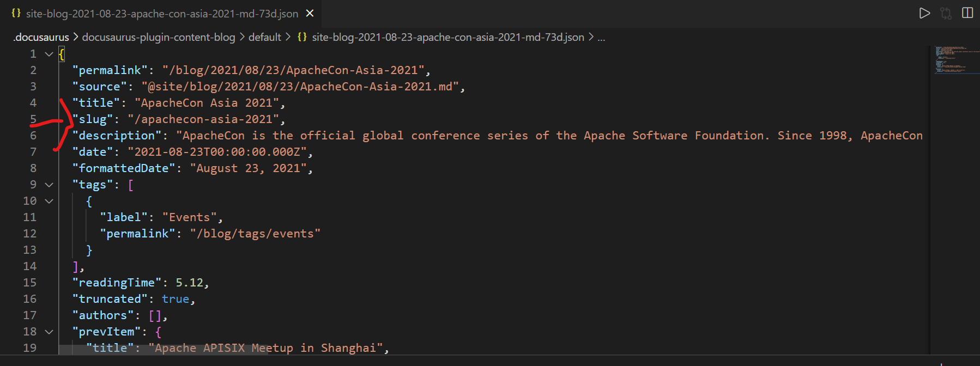Click the Run Code play icon

(924, 13)
